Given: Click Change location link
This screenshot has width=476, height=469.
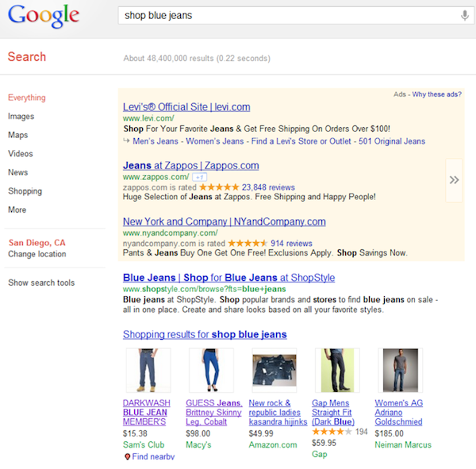Looking at the screenshot, I should pos(37,254).
